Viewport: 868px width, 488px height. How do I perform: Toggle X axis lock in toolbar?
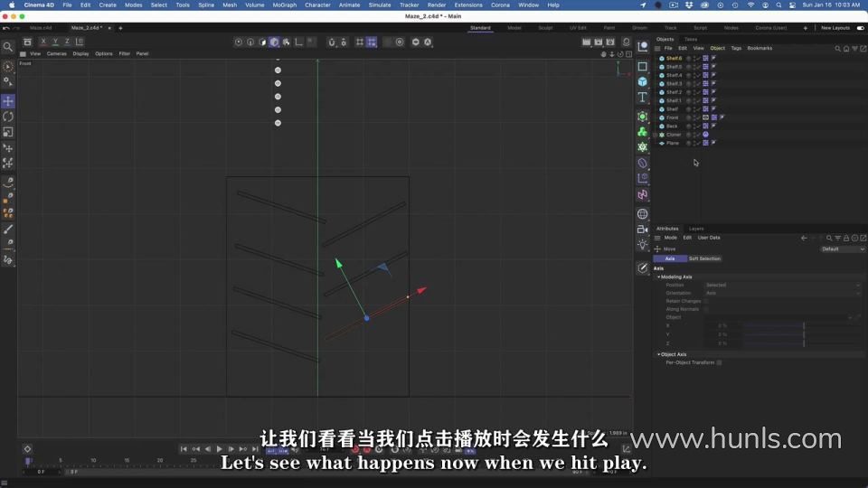[x=43, y=42]
